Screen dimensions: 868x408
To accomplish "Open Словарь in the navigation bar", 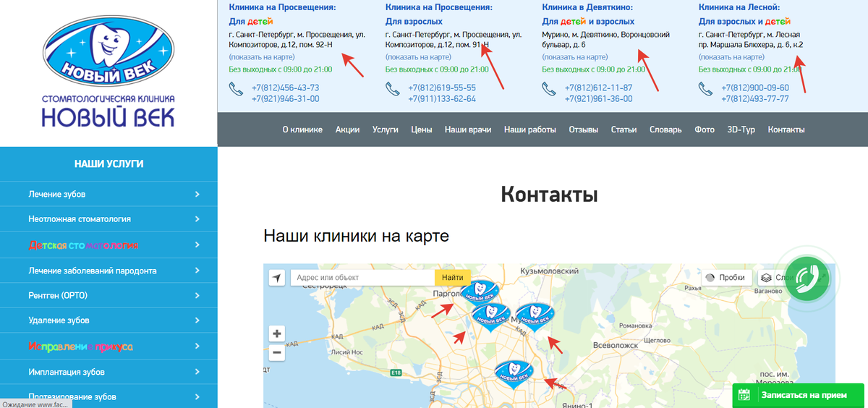I will (x=665, y=129).
